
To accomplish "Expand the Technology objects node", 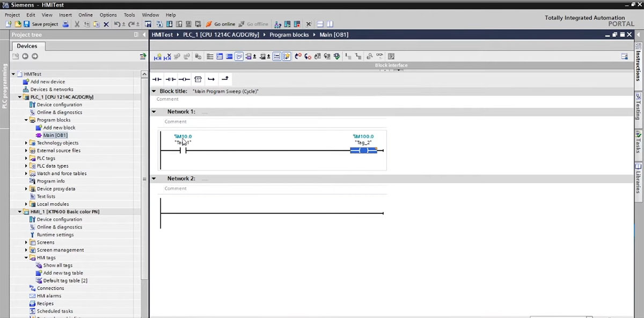I will click(x=26, y=143).
